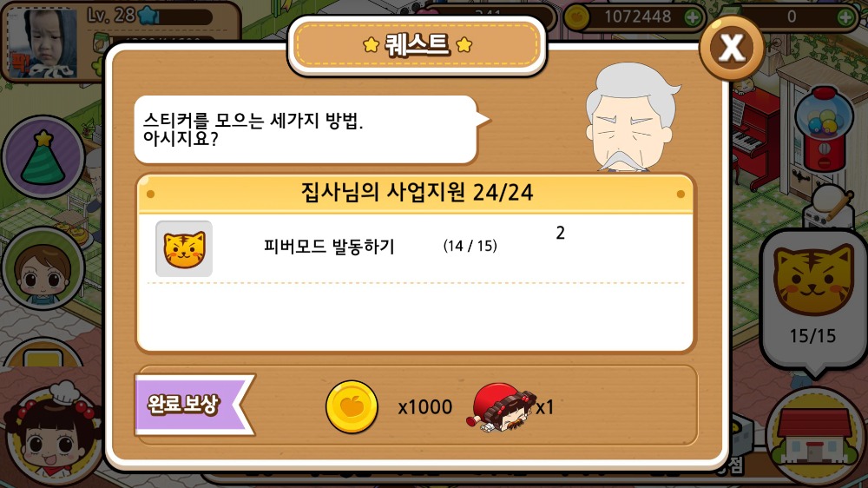Add premium currency via rightmost plus button
The width and height of the screenshot is (868, 488).
click(845, 17)
